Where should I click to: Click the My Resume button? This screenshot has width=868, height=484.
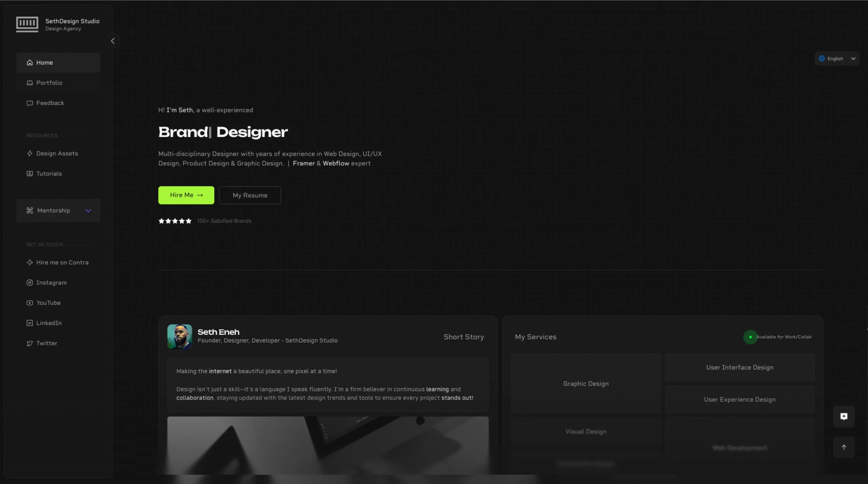click(250, 195)
